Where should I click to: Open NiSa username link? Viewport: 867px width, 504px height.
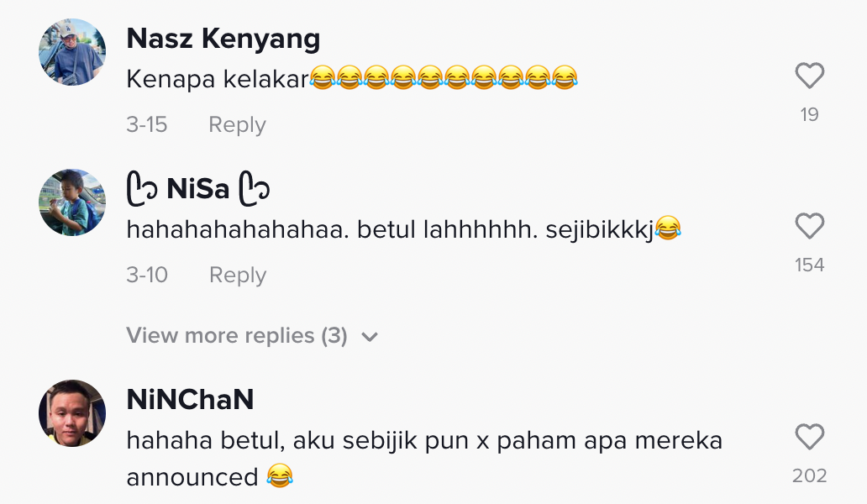198,189
